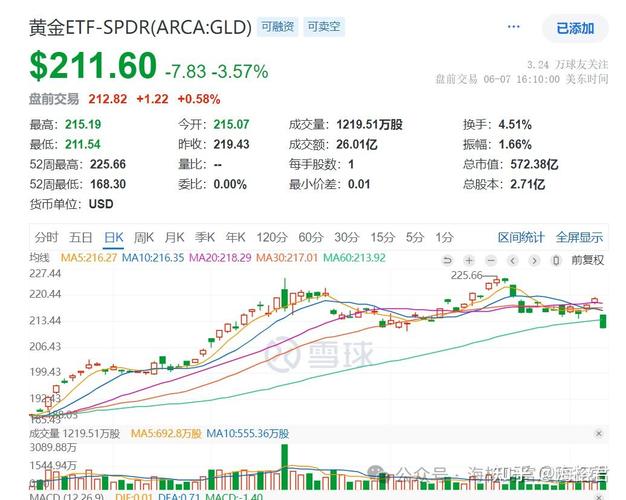Click the candlestick style icon
The image size is (626, 500).
point(555,260)
